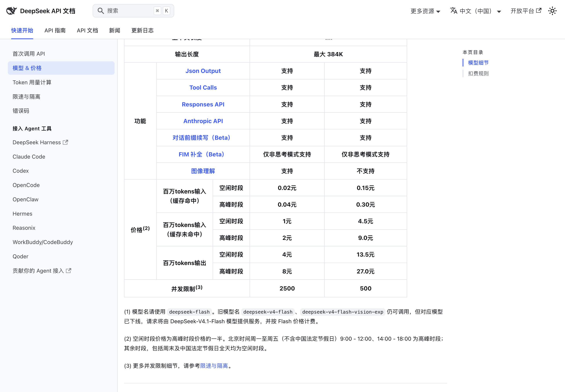The height and width of the screenshot is (392, 565).
Task: Toggle the light/dark theme sun icon
Action: pyautogui.click(x=552, y=11)
